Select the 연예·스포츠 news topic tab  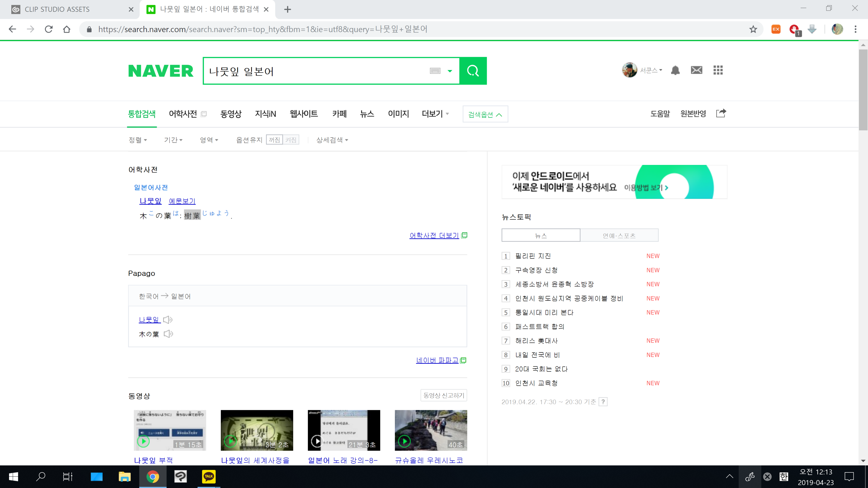[619, 235]
